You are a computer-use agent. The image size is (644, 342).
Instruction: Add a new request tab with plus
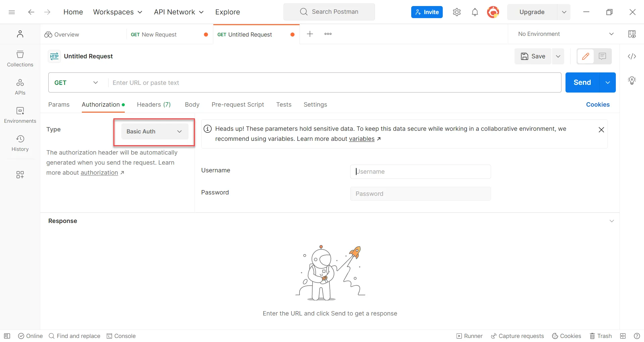pyautogui.click(x=310, y=34)
